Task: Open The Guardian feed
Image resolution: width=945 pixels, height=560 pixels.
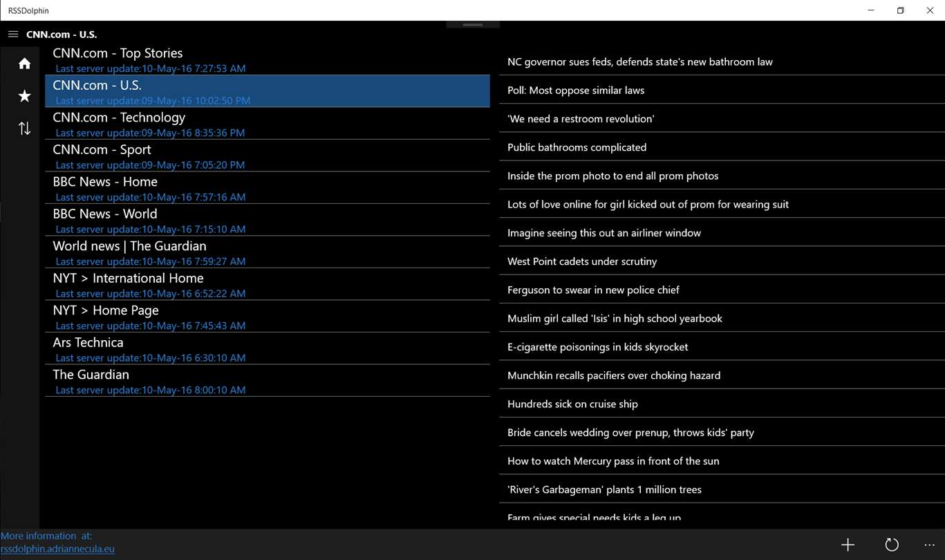Action: [x=268, y=381]
